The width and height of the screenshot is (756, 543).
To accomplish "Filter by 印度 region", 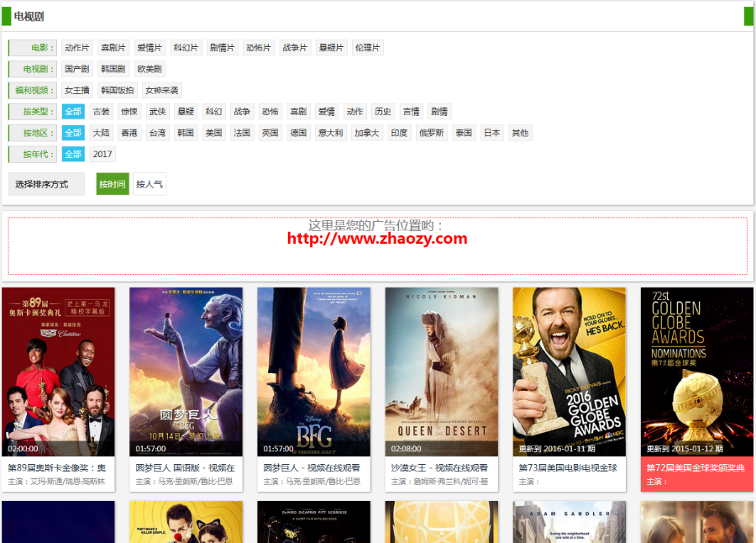I will click(x=399, y=133).
